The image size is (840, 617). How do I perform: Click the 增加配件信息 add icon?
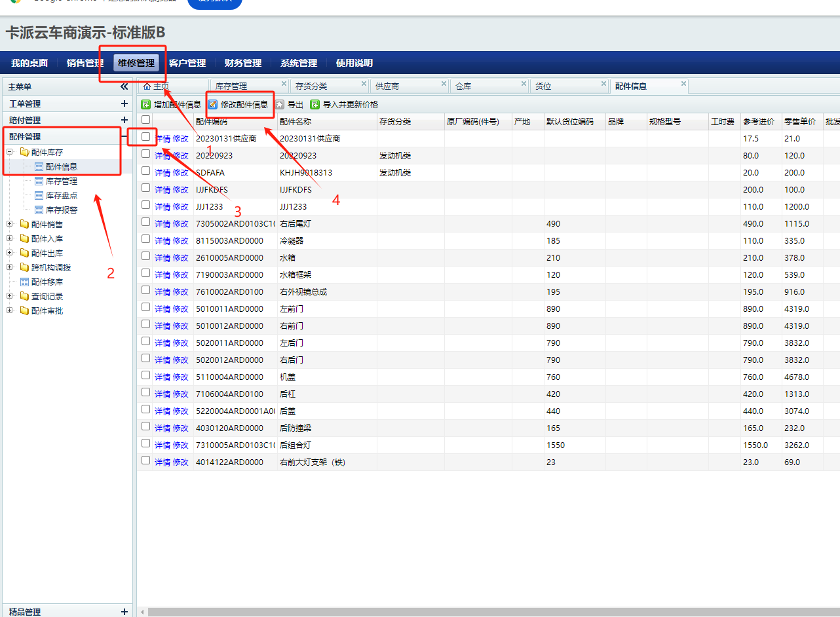click(x=146, y=104)
